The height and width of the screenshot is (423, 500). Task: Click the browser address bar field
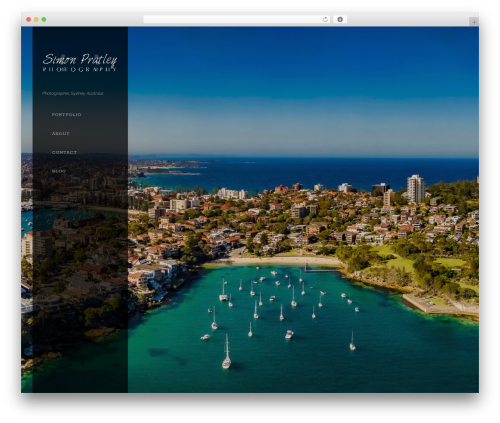pos(237,19)
